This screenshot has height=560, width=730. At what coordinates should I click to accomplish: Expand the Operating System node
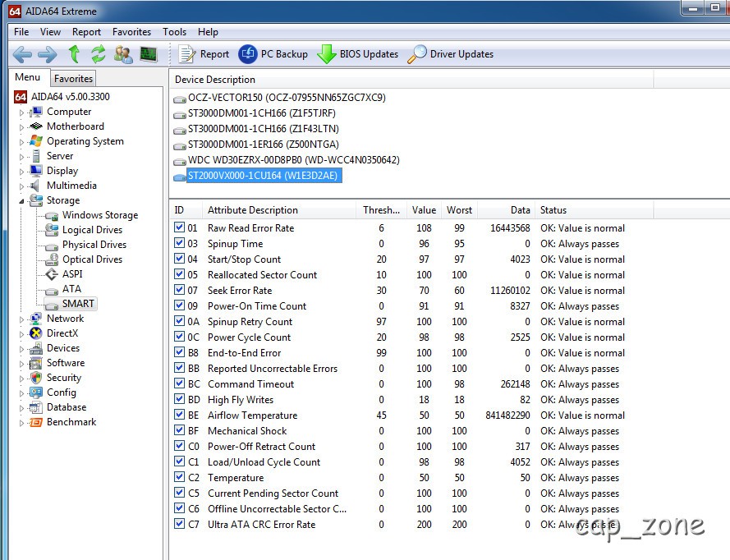point(21,142)
